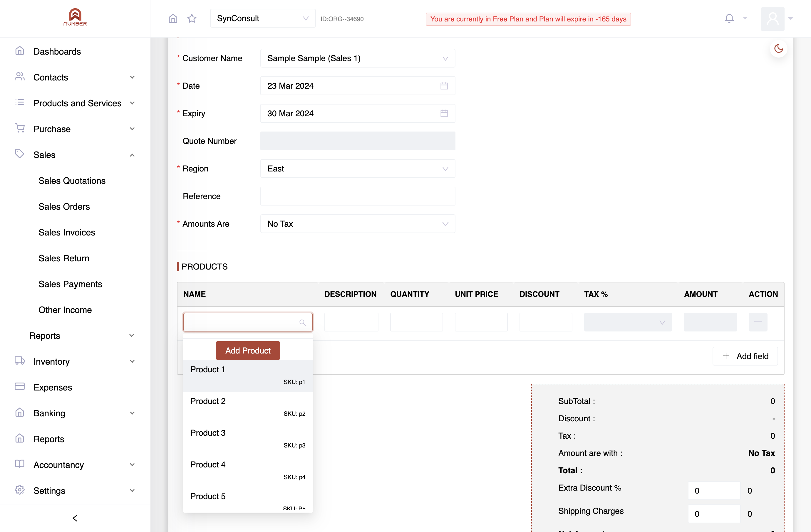Click the Accountancy book icon
Screen dimensions: 811x532
click(x=20, y=464)
